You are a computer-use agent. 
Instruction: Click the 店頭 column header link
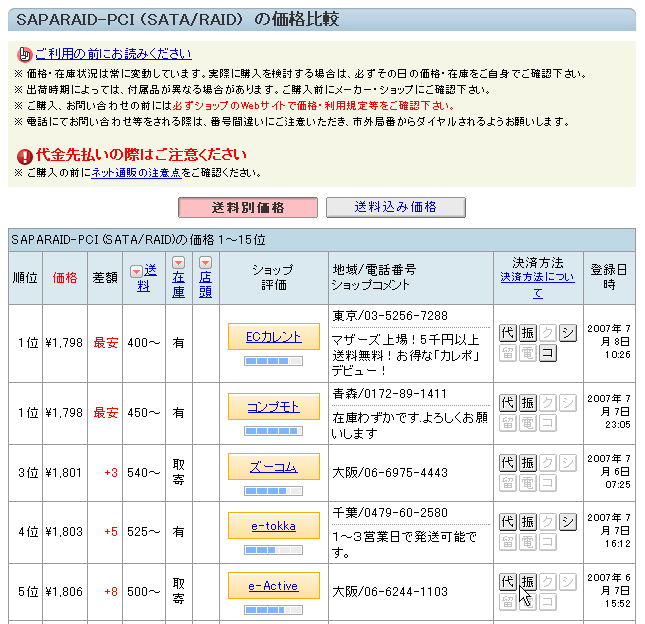[x=205, y=285]
